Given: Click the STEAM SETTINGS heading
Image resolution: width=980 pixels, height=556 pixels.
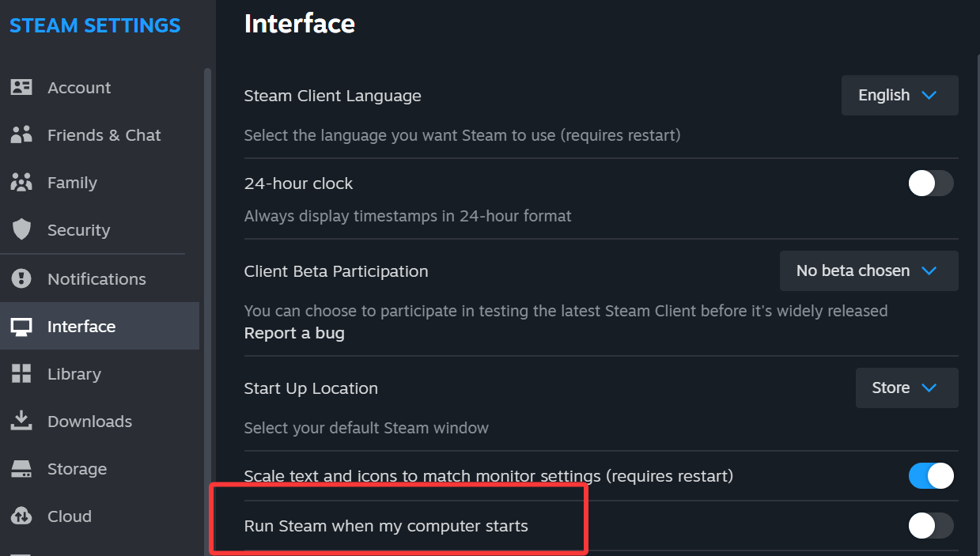Looking at the screenshot, I should 94,25.
